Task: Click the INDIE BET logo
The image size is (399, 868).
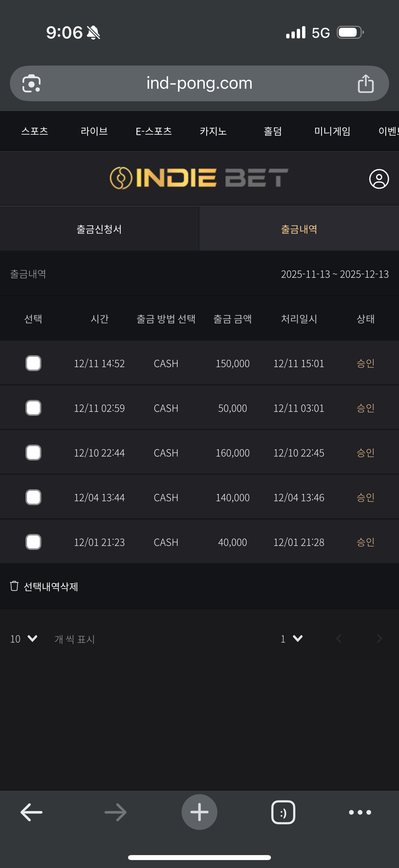Action: [199, 178]
